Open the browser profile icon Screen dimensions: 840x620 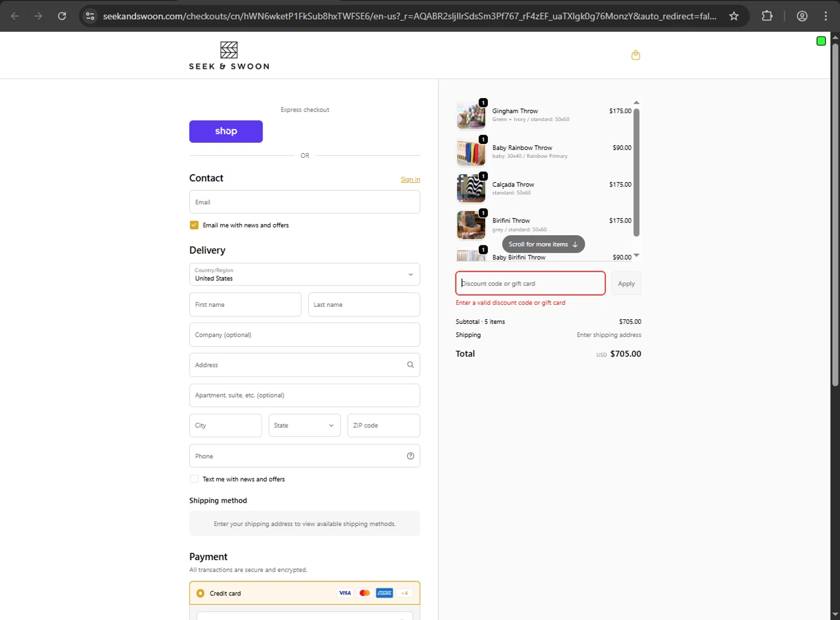point(802,16)
